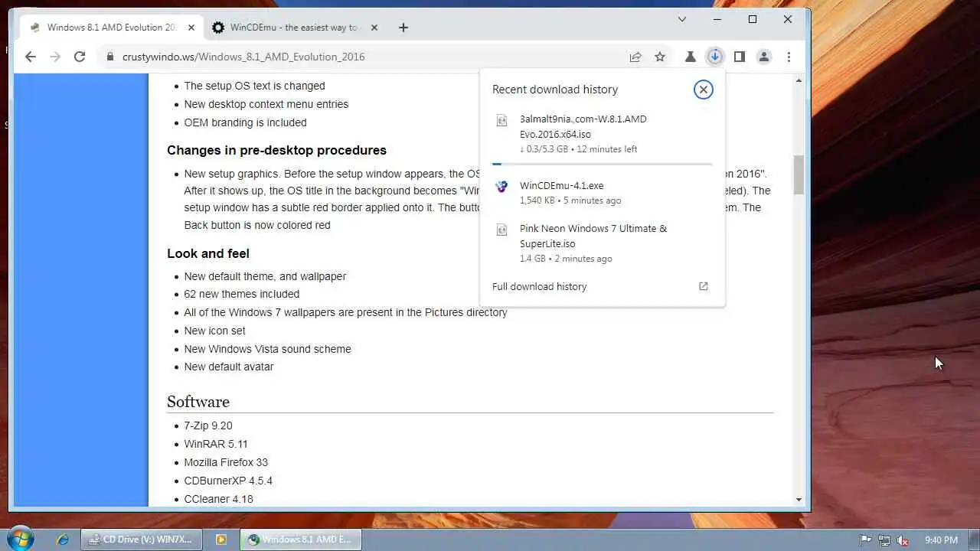Select the Chrome Windows 8.1 AMD taskbar button

(301, 540)
